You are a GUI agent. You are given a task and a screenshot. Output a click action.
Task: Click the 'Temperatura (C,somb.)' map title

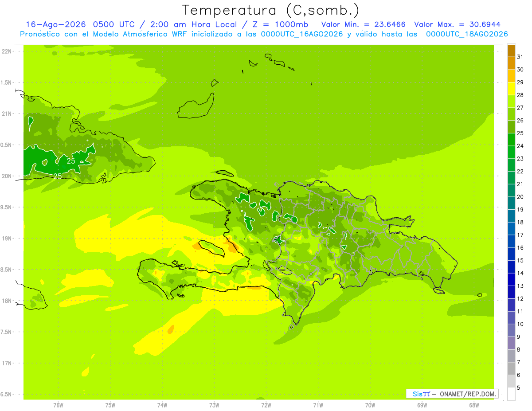pyautogui.click(x=271, y=10)
